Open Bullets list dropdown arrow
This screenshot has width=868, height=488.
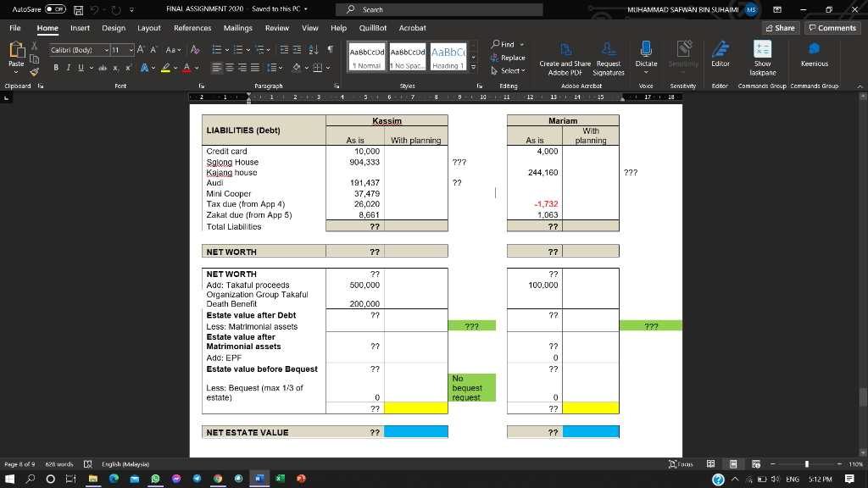226,50
